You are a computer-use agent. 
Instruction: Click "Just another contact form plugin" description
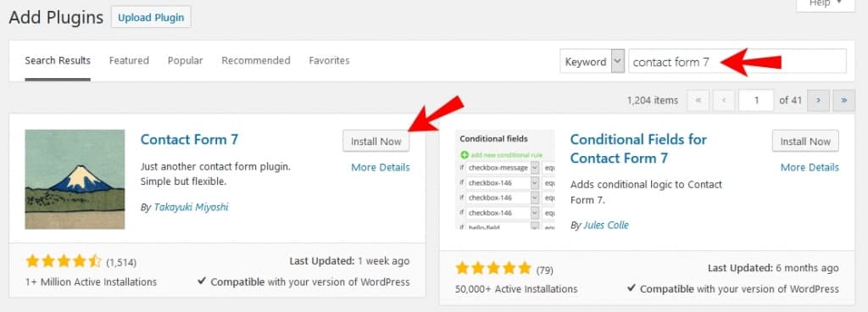216,174
